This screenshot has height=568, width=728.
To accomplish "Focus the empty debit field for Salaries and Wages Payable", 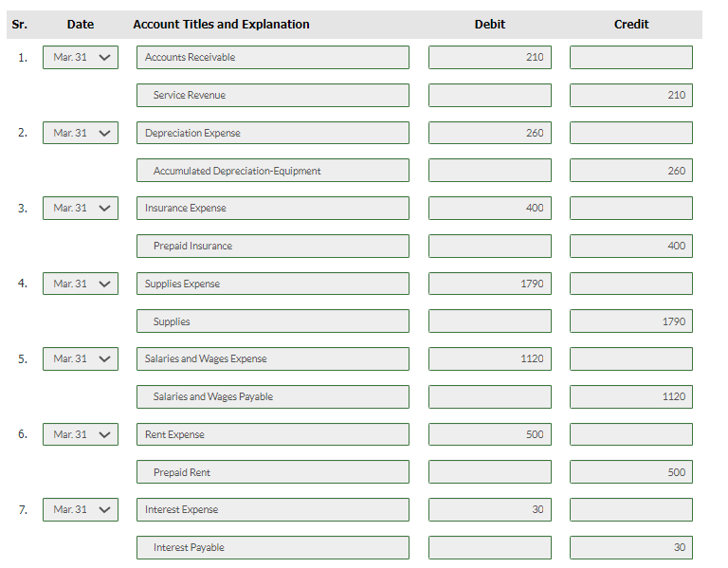I will 490,396.
